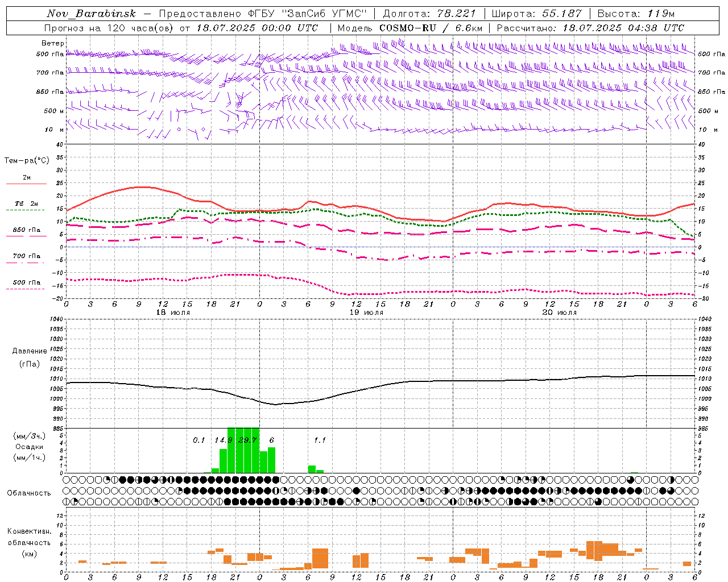Click the Nov_Barabinsk station title
This screenshot has height=582, width=728.
(x=92, y=14)
